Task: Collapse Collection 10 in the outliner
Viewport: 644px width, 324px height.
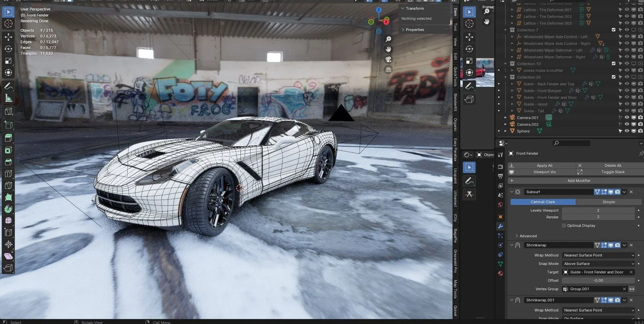Action: 506,64
